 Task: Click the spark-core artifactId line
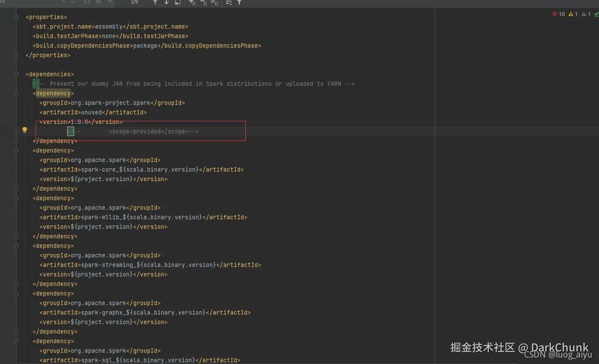(x=142, y=169)
